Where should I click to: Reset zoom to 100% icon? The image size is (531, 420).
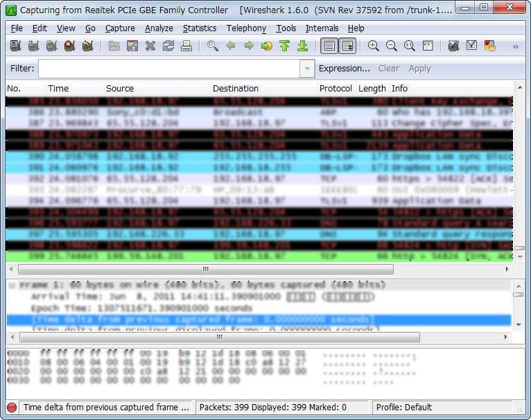[x=410, y=46]
